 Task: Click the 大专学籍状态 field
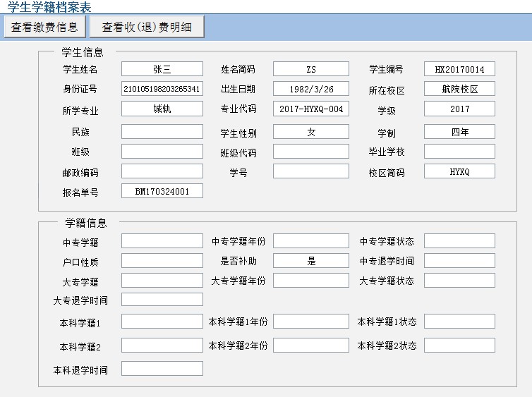pos(459,281)
